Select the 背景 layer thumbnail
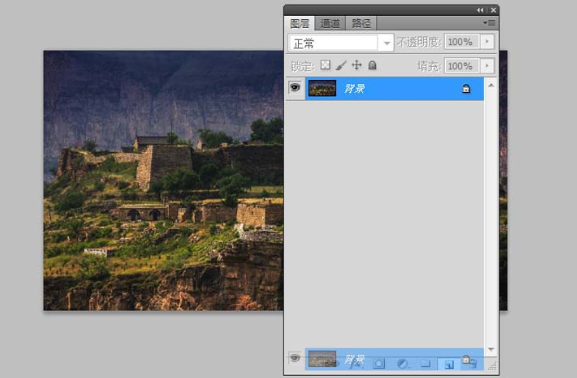Image resolution: width=577 pixels, height=378 pixels. (322, 89)
